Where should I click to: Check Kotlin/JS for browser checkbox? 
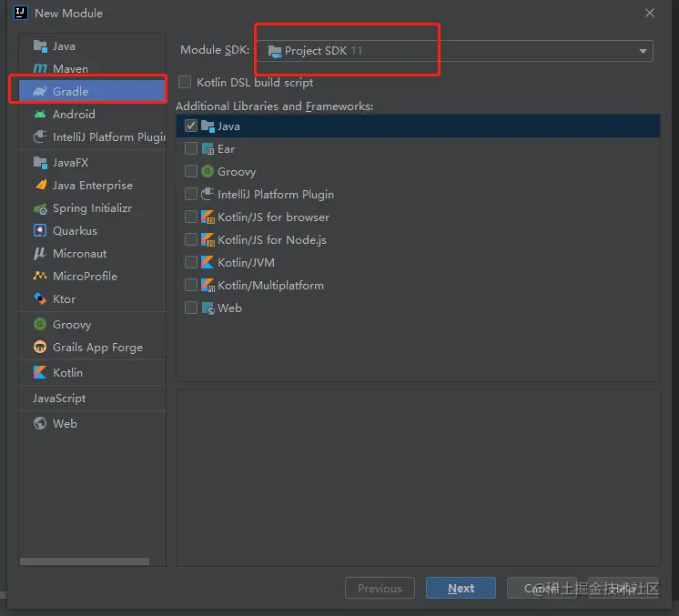[x=191, y=217]
